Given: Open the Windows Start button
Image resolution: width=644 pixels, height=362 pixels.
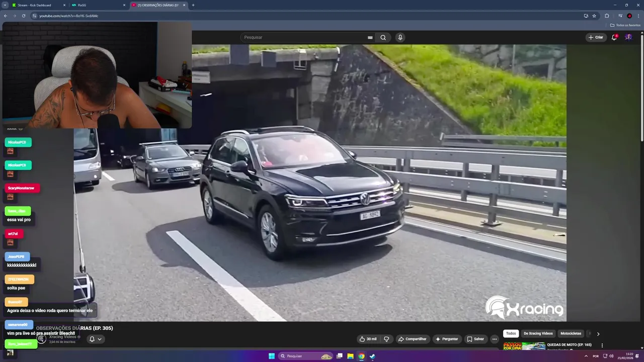Looking at the screenshot, I should click(x=272, y=356).
